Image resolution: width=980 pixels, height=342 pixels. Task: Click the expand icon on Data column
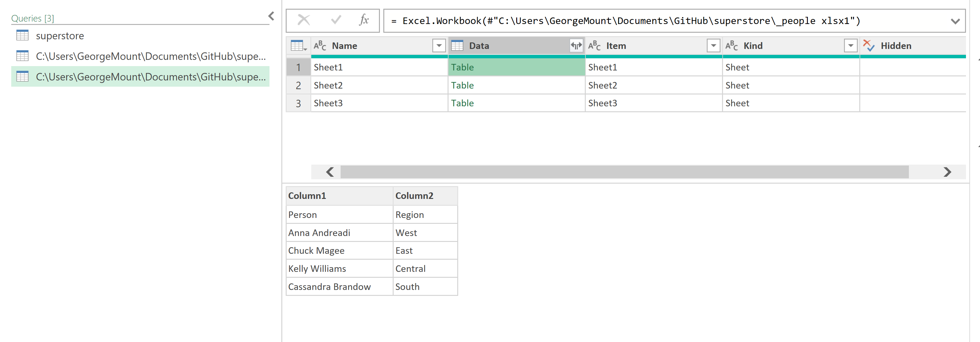tap(576, 46)
